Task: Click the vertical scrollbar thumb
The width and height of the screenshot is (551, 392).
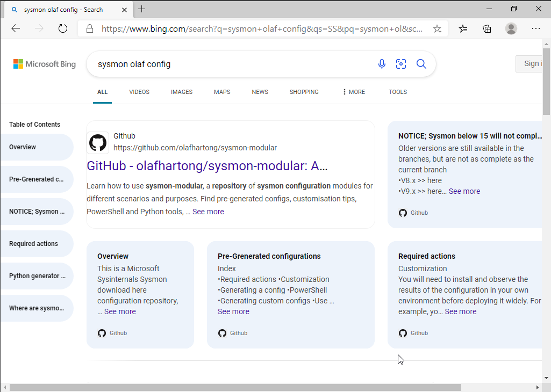Action: tap(546, 82)
